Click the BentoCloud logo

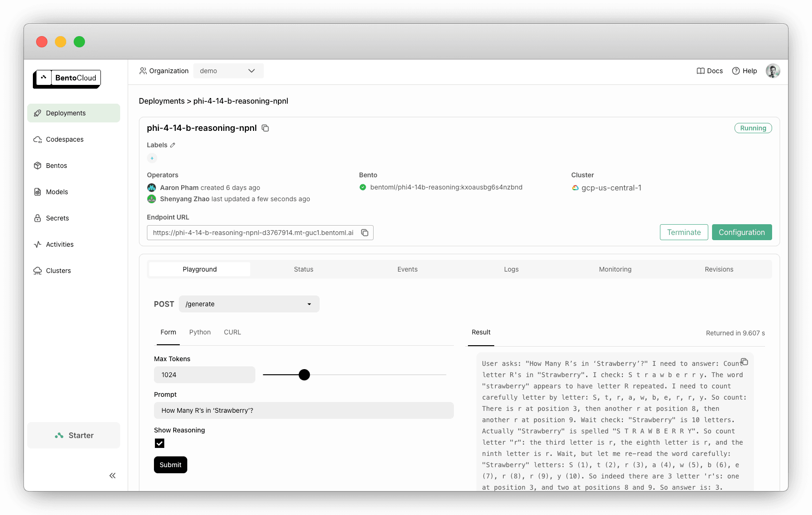point(67,78)
